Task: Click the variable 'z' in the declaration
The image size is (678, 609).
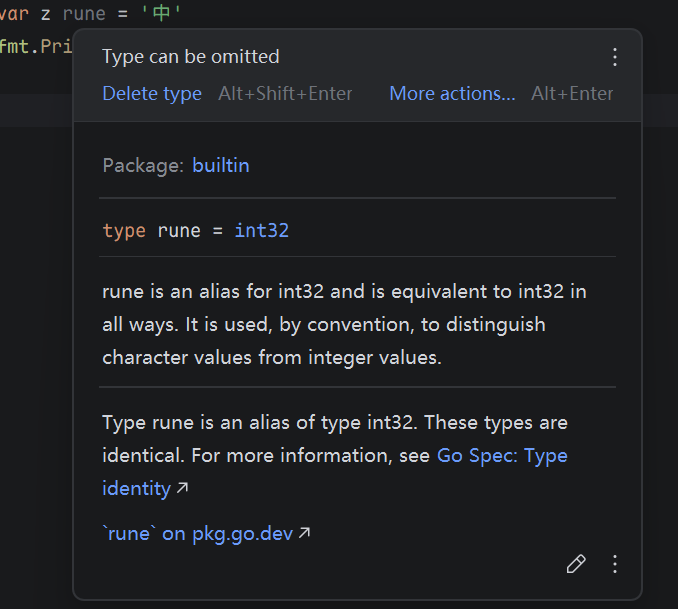Action: point(46,14)
